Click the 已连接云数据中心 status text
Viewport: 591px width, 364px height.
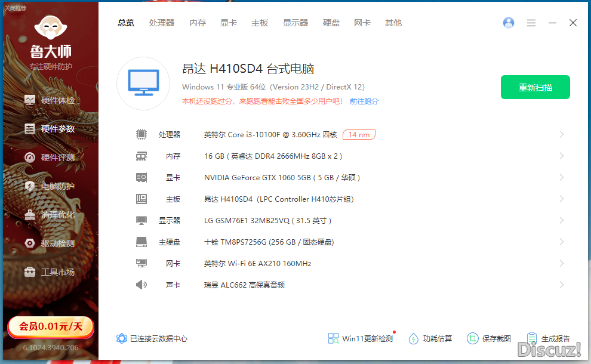159,339
